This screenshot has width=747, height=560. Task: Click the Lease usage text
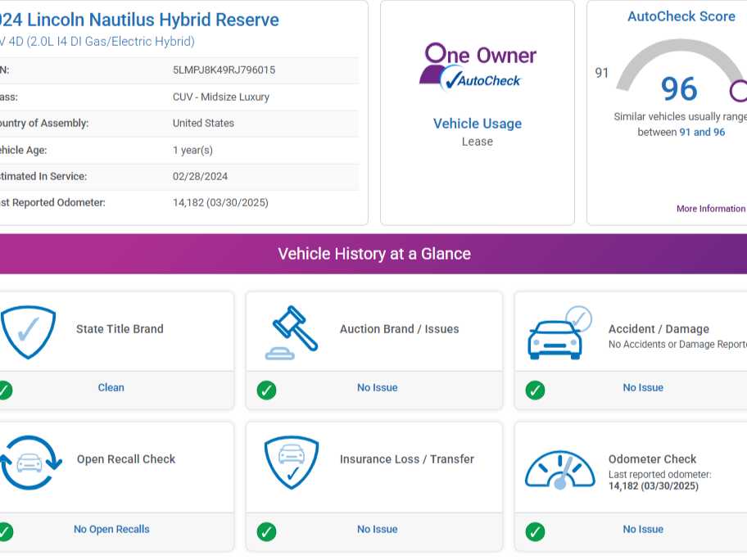(x=478, y=142)
